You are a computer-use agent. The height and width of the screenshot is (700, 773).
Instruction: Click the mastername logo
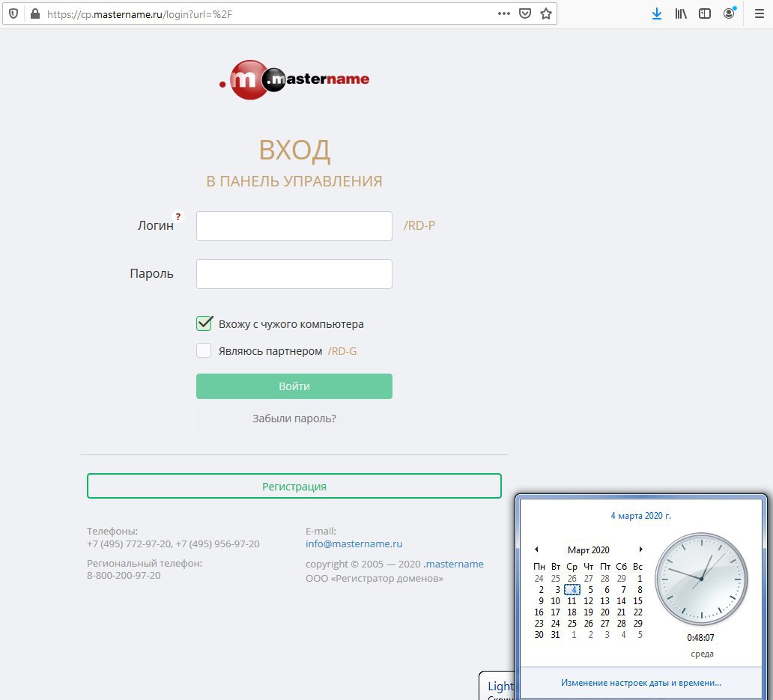(294, 79)
